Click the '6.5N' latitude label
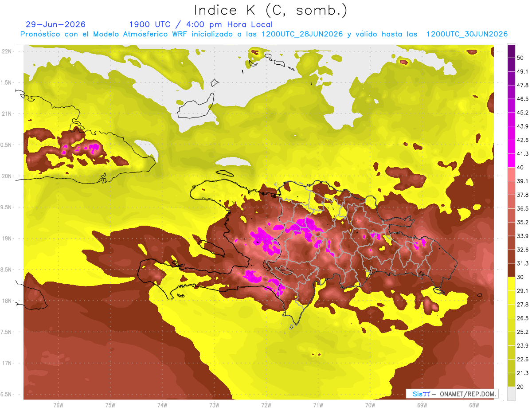Viewport: 532px width, 411px height. (6, 394)
